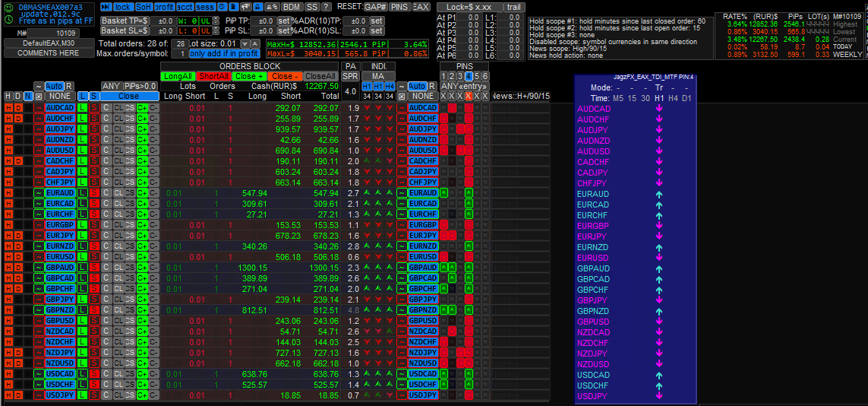Toggle the N column header button
The image size is (868, 406).
27,96
